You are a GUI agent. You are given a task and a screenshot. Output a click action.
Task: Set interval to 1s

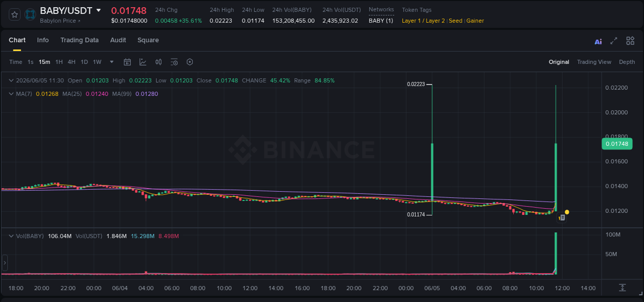click(x=30, y=62)
